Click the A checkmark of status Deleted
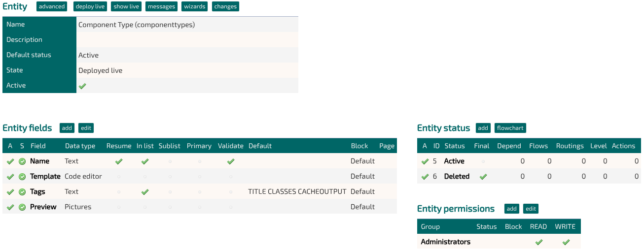The width and height of the screenshot is (644, 251). click(x=425, y=177)
